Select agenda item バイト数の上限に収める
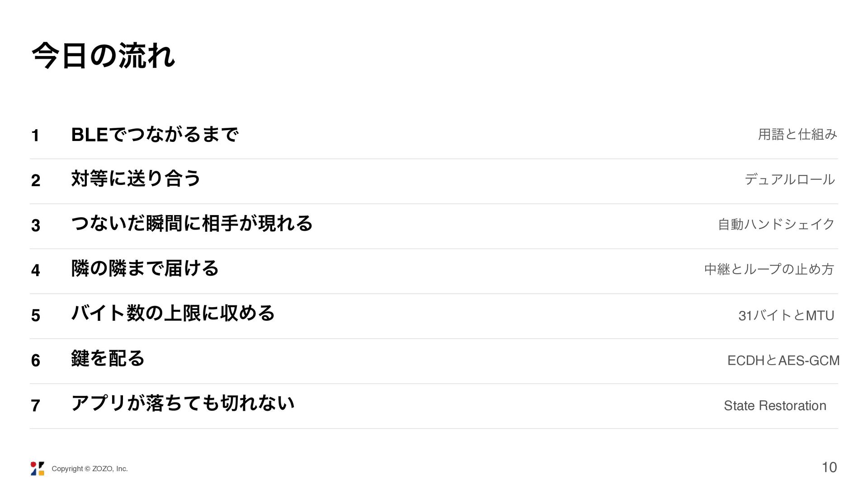The width and height of the screenshot is (868, 488). (173, 313)
